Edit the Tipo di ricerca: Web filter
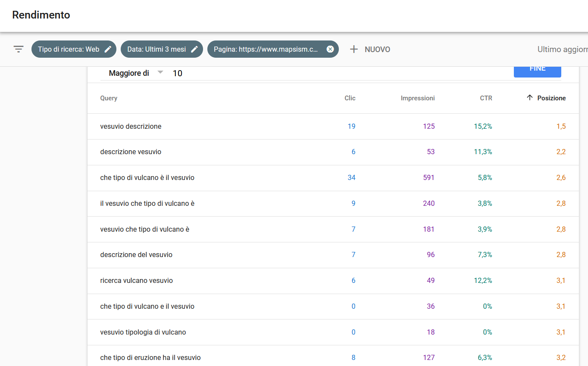Screen dimensions: 588x366 [108, 49]
